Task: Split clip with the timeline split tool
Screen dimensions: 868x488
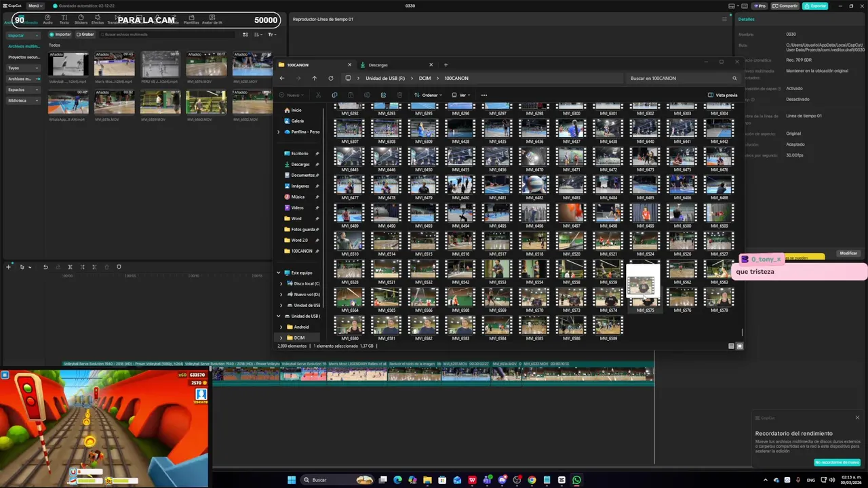Action: coord(70,267)
